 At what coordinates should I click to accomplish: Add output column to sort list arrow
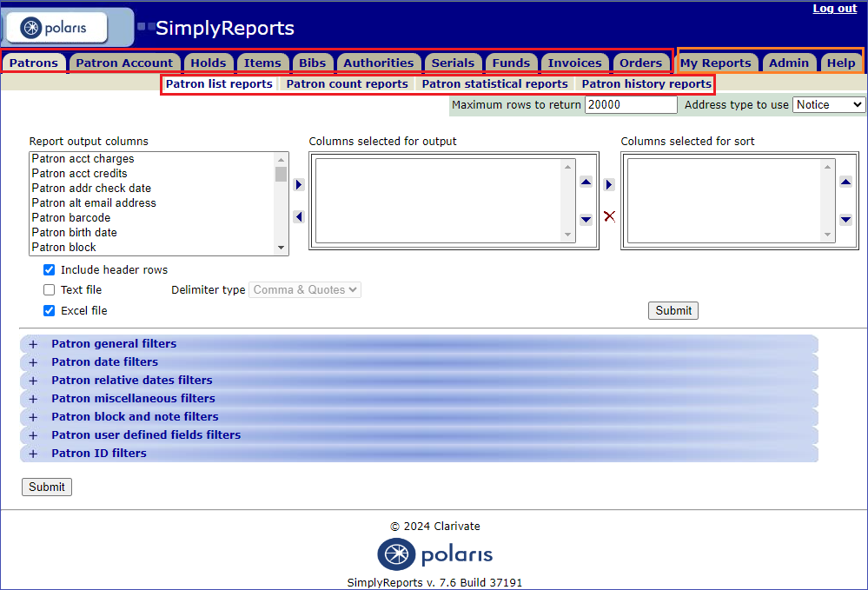pyautogui.click(x=609, y=184)
